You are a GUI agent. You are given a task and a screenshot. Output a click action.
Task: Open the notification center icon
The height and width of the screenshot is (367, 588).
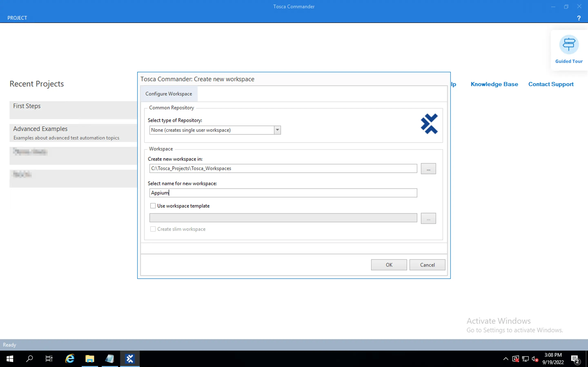click(x=575, y=358)
